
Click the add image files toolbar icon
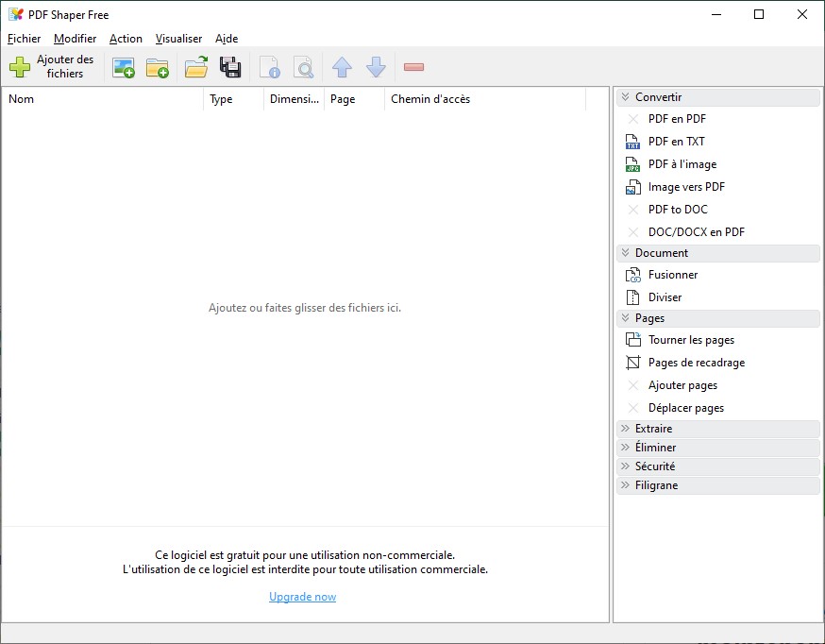124,67
